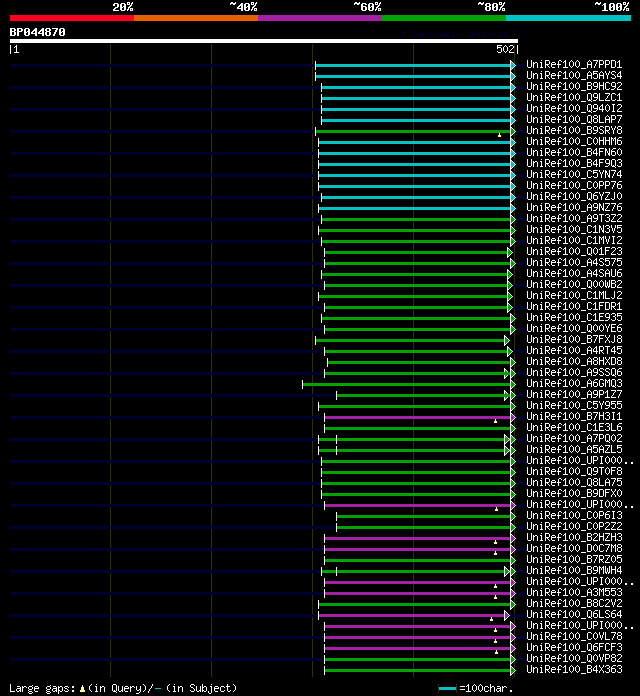The width and height of the screenshot is (640, 696).
Task: Click the orange ~40% identity color bar
Action: (196, 18)
